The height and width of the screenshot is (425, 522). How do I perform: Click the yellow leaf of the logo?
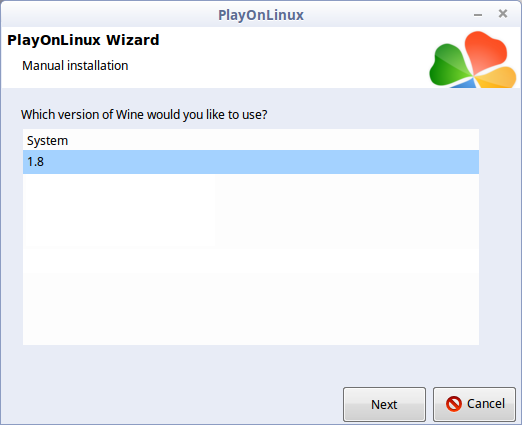(497, 77)
